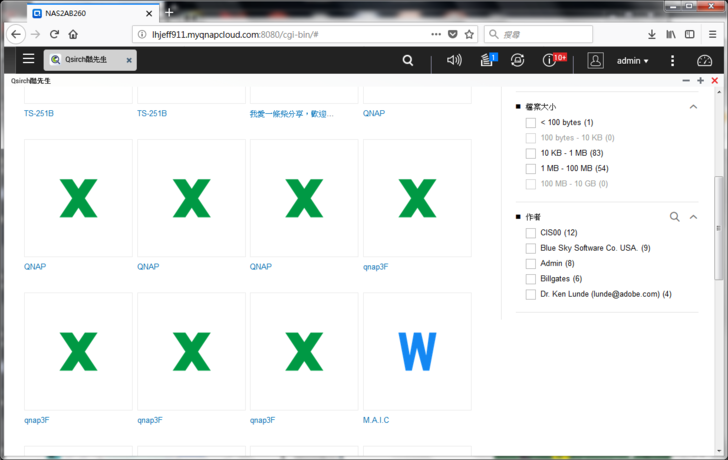Open the admin user dropdown
The image size is (728, 460).
tap(632, 61)
